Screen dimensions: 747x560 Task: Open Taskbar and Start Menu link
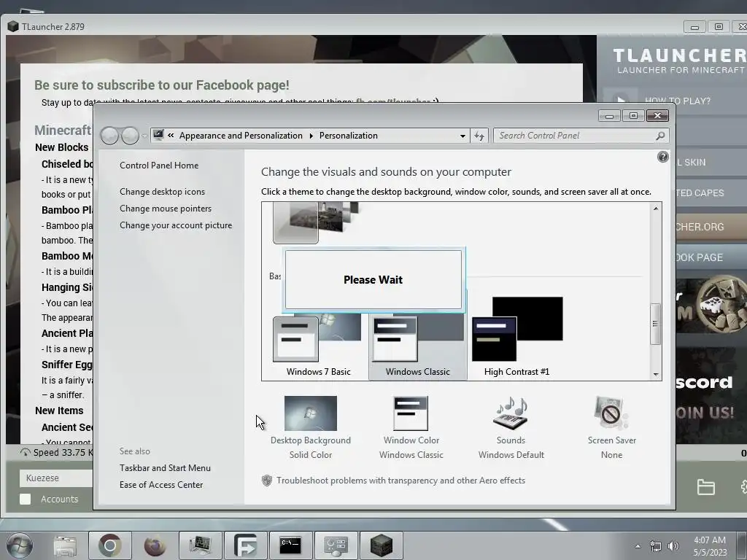click(x=165, y=468)
